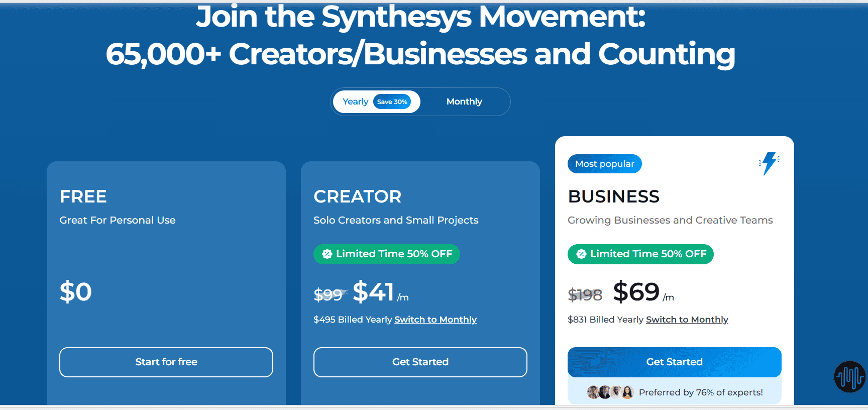Screen dimensions: 868x410
Task: Click the lightning bolt icon on Business plan
Action: tap(769, 163)
